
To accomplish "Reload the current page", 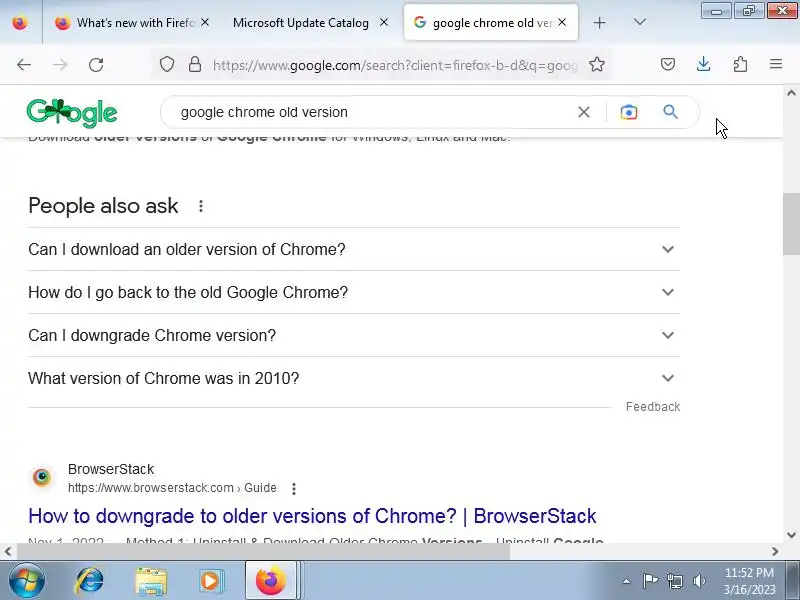I will coord(96,64).
